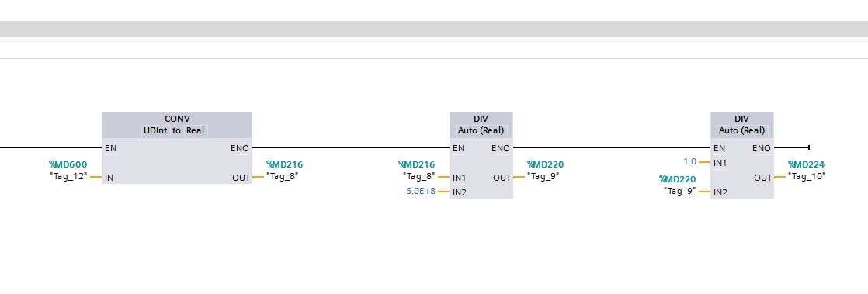This screenshot has width=868, height=294.
Task: Click the %MD224 output address
Action: tap(807, 164)
